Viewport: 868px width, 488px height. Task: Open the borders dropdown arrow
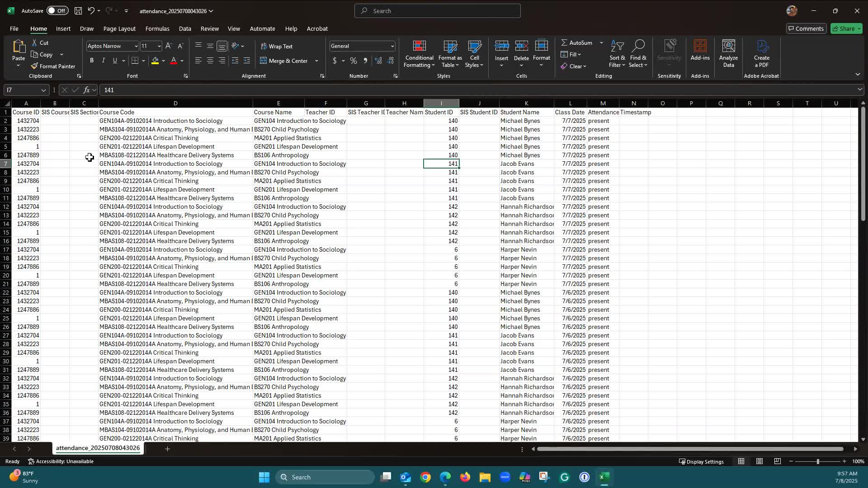(143, 61)
